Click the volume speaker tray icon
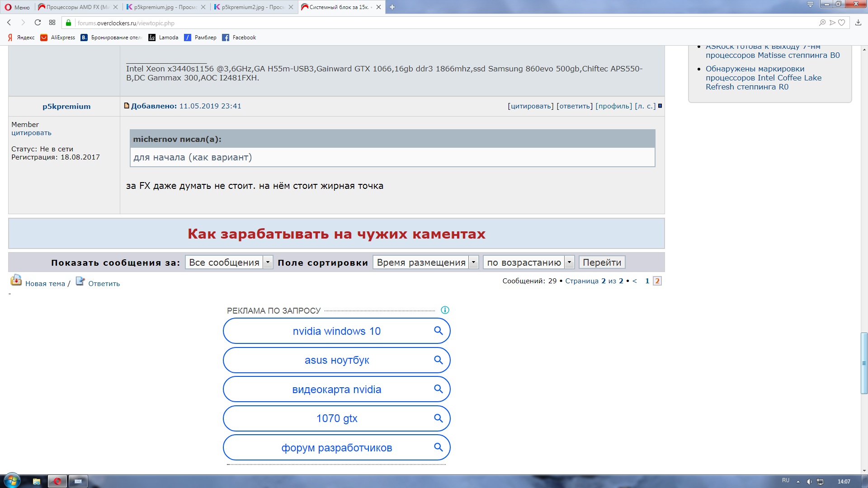 pyautogui.click(x=809, y=482)
